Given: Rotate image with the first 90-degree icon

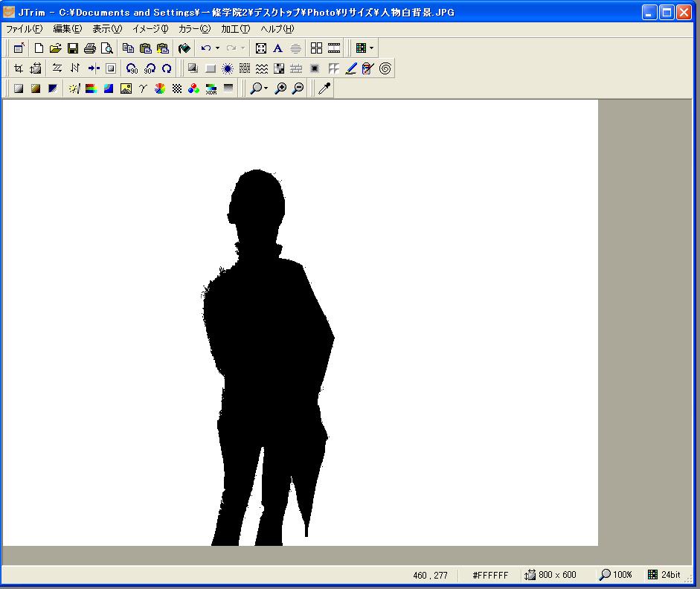Looking at the screenshot, I should point(132,68).
